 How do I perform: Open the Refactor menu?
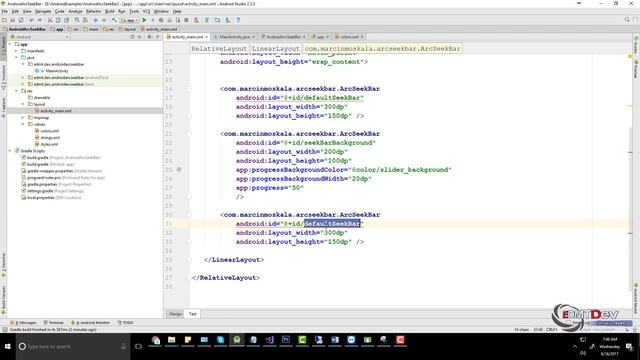(93, 11)
